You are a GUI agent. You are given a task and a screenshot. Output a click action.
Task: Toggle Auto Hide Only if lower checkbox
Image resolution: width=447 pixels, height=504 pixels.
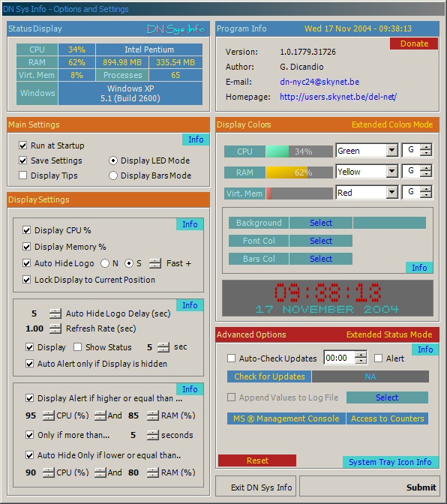click(x=29, y=455)
